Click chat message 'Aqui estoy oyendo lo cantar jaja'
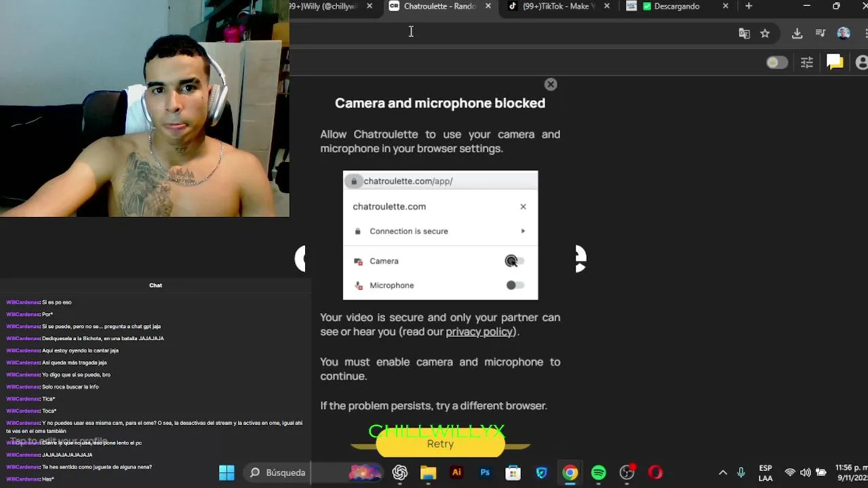868x488 pixels. click(80, 350)
